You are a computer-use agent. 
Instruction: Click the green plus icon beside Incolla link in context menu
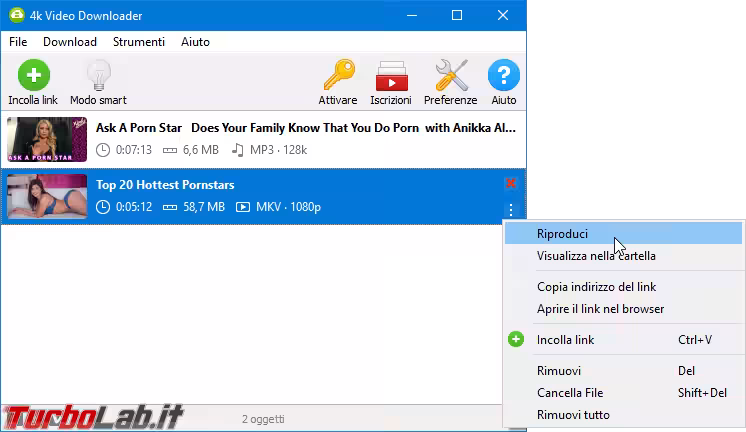[x=516, y=340]
